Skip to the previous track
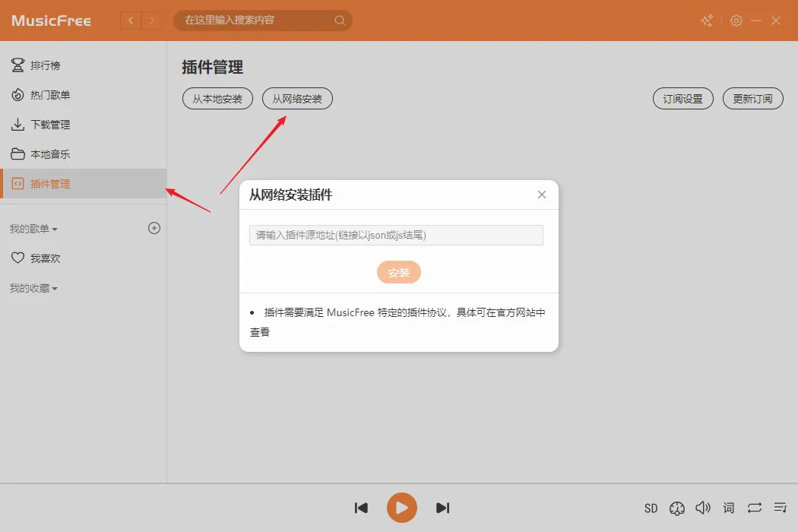The width and height of the screenshot is (798, 532). pyautogui.click(x=361, y=508)
